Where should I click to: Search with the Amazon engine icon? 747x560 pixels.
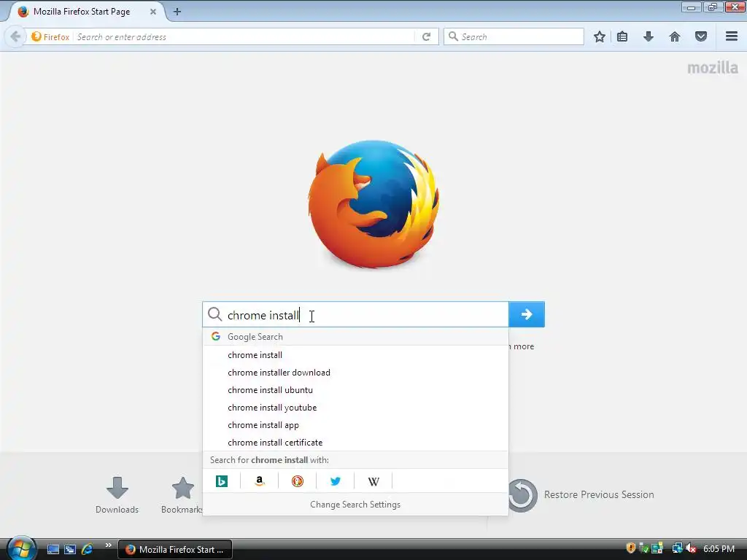[260, 481]
